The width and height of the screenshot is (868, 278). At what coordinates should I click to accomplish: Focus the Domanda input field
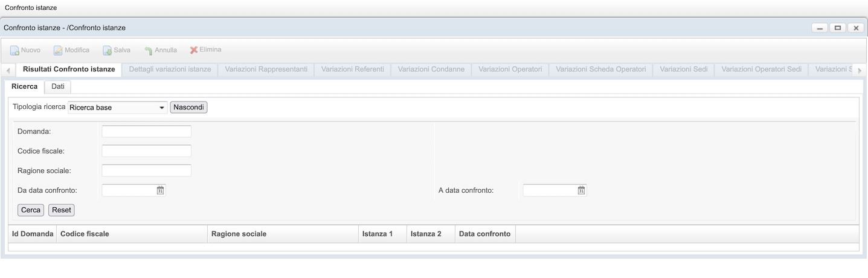[x=146, y=131]
